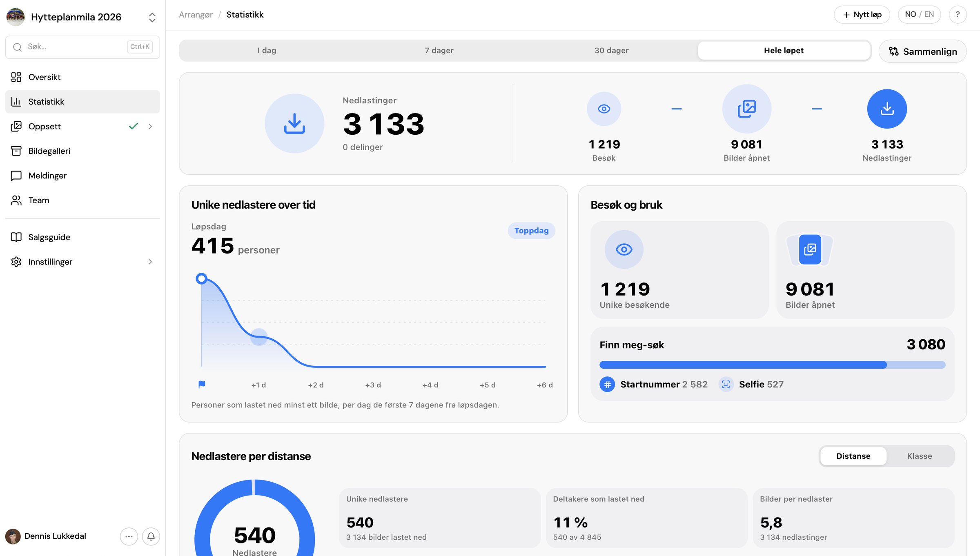Click the notification bell icon
Screen dimensions: 980x556
[151, 536]
